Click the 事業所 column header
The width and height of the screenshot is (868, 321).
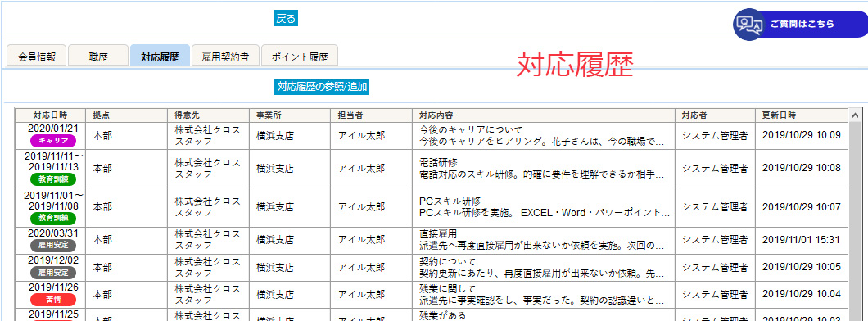click(x=290, y=115)
